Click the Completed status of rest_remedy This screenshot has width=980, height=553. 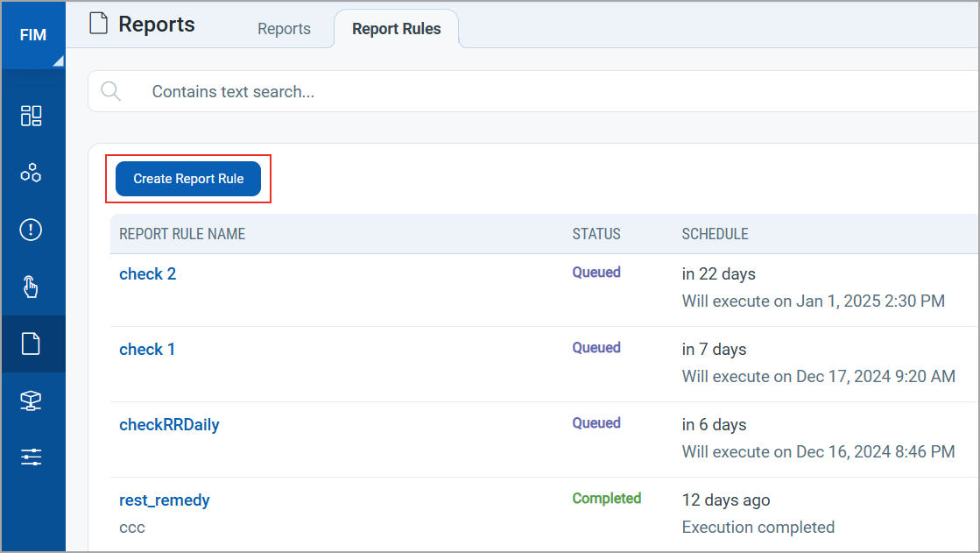coord(607,499)
